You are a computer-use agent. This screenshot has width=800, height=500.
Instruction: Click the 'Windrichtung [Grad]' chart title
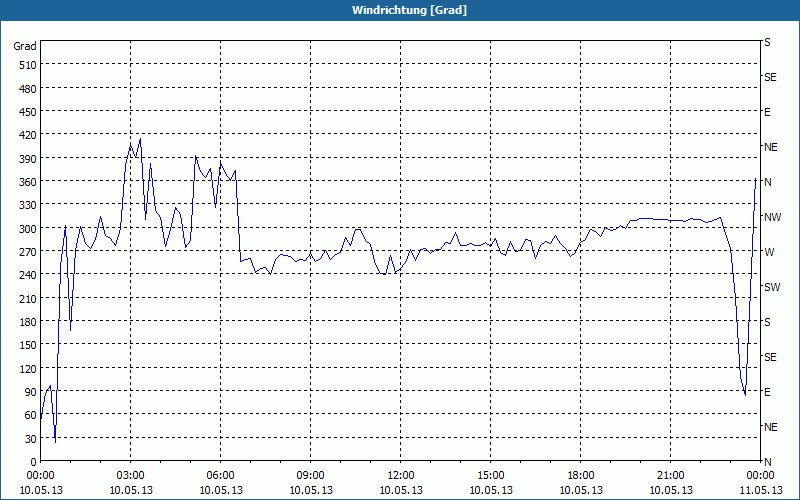tap(409, 10)
